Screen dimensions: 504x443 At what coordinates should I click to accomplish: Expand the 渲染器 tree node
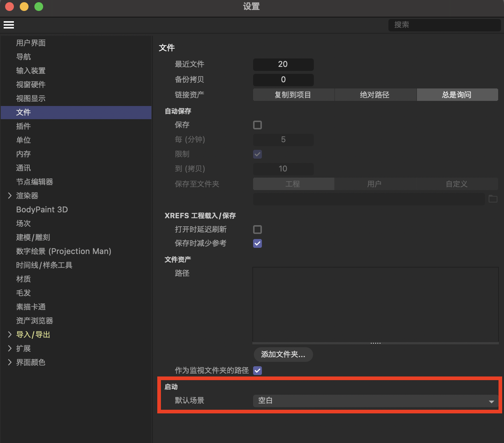(x=10, y=196)
